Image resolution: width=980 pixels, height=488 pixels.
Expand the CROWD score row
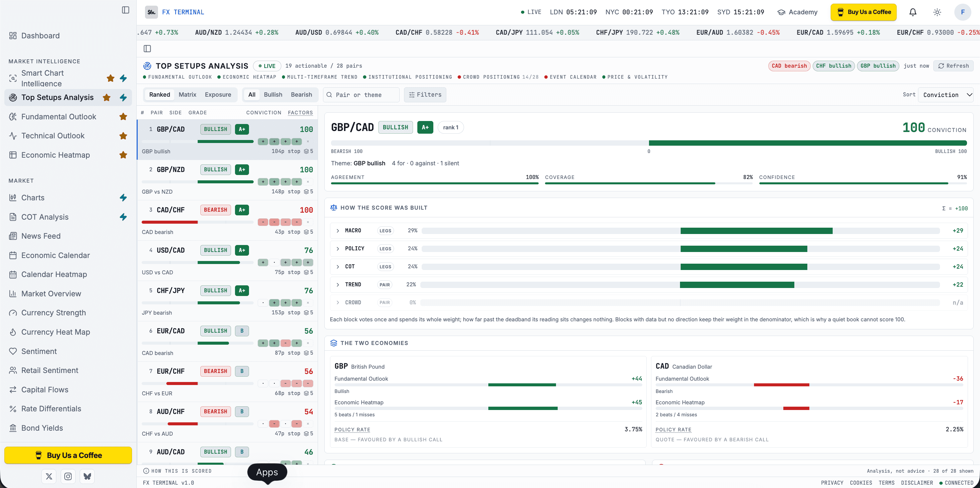[x=649, y=302]
